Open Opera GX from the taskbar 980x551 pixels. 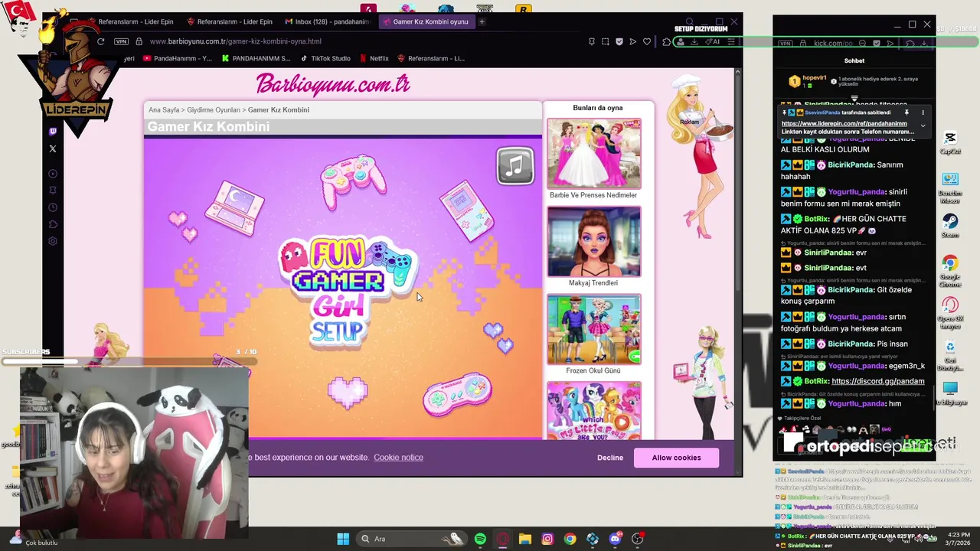click(x=502, y=539)
